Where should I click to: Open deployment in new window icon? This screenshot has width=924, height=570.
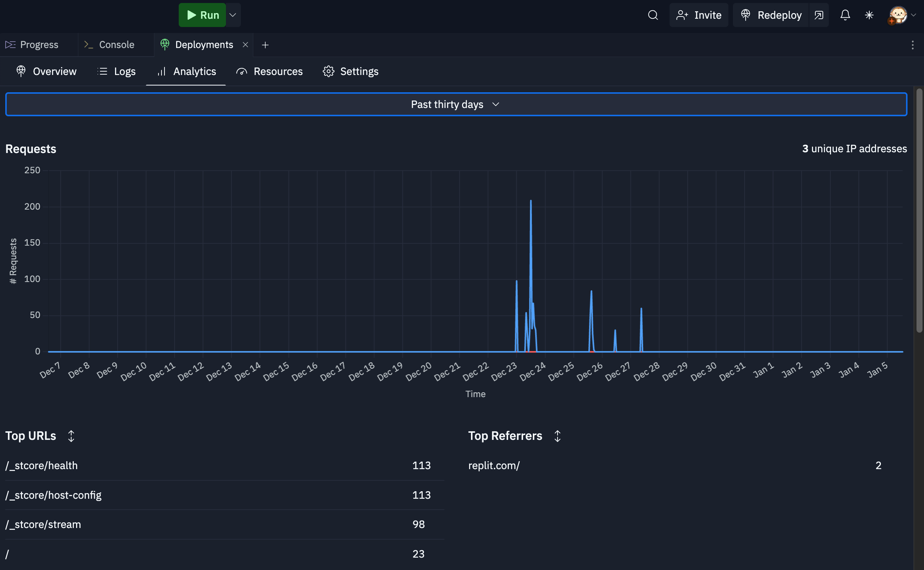(x=819, y=15)
